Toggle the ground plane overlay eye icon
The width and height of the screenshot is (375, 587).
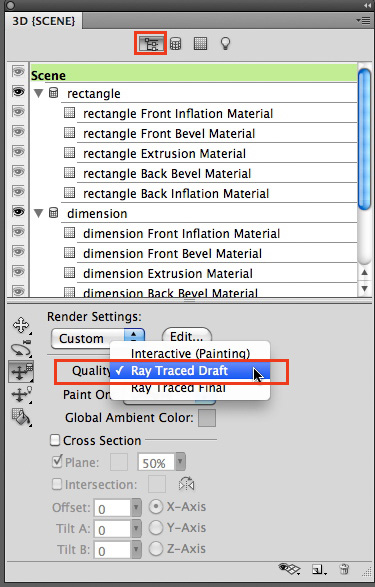289,569
